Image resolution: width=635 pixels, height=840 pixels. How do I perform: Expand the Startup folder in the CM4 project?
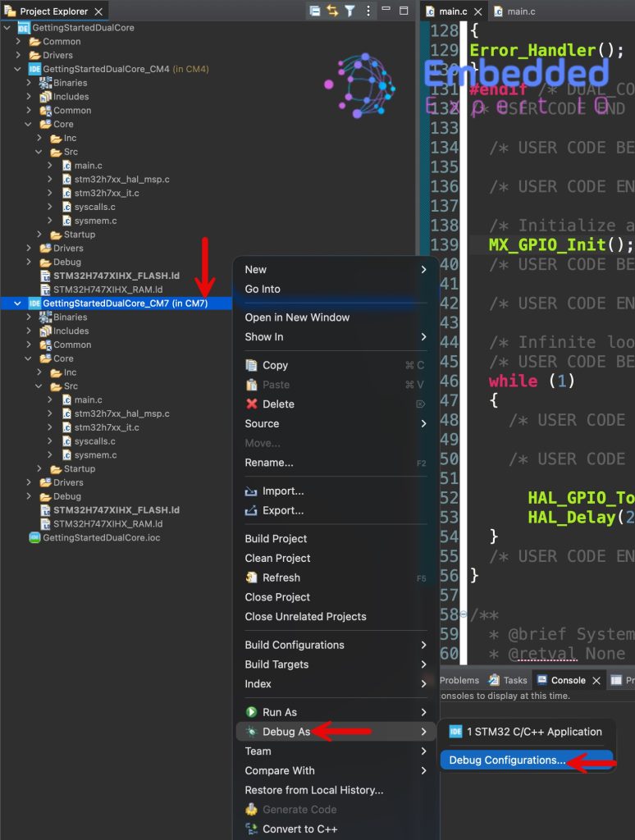pyautogui.click(x=43, y=235)
